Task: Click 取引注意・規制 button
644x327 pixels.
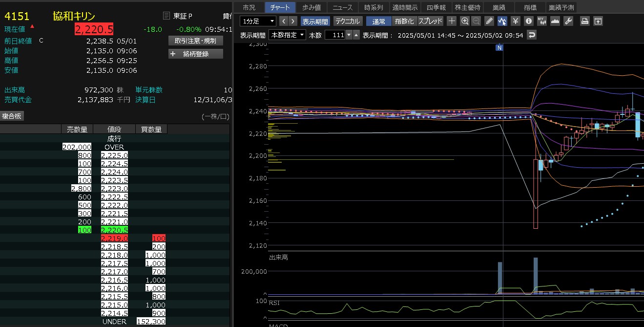Action: 196,41
